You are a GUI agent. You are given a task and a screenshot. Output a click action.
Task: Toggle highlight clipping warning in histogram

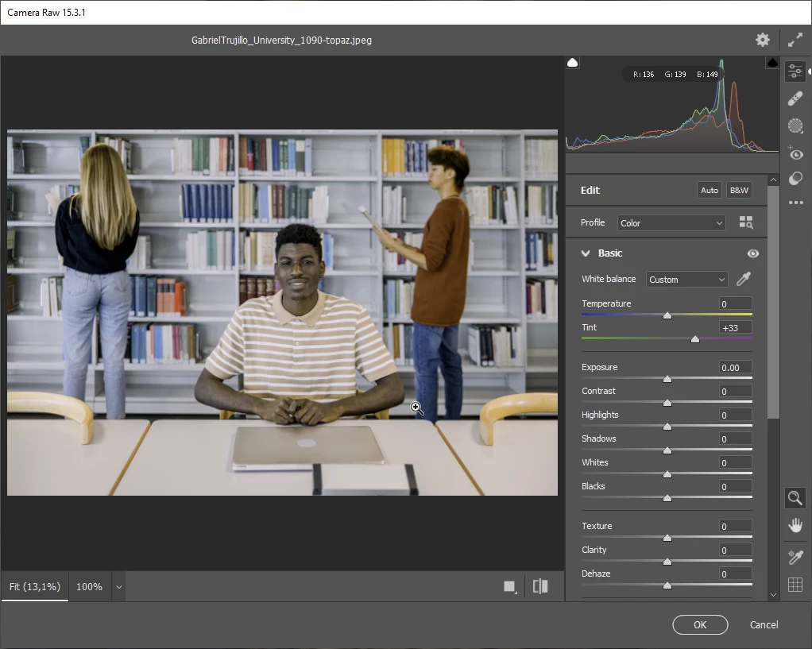click(x=771, y=63)
